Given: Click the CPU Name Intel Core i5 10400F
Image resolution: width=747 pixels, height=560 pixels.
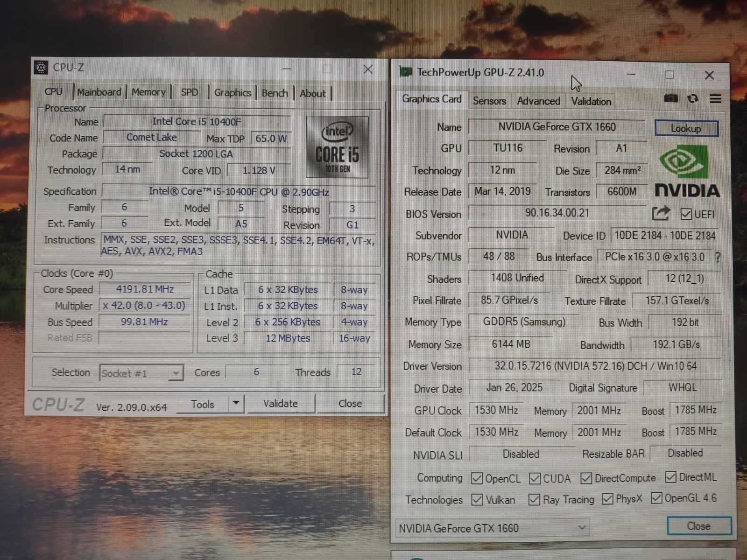Looking at the screenshot, I should click(x=197, y=122).
